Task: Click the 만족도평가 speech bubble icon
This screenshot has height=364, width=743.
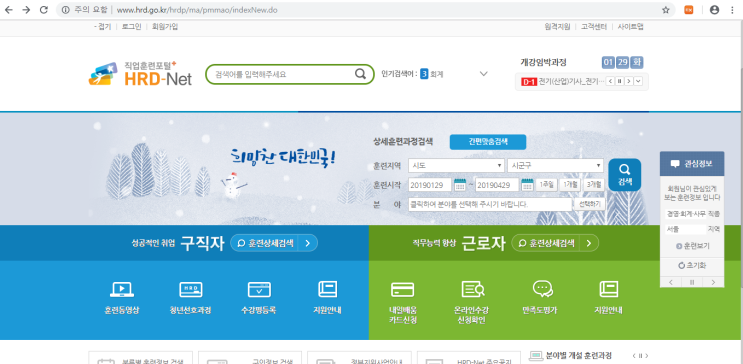Action: coord(543,288)
